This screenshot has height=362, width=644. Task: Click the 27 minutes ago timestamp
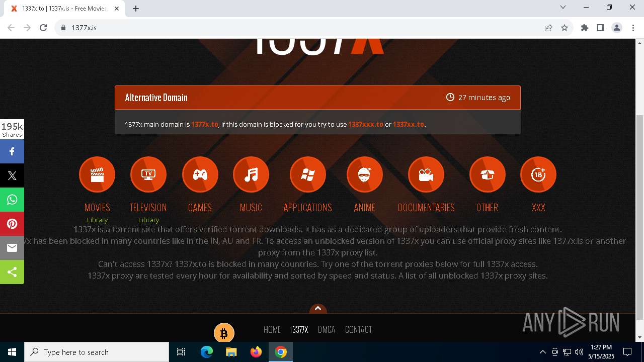[478, 98]
